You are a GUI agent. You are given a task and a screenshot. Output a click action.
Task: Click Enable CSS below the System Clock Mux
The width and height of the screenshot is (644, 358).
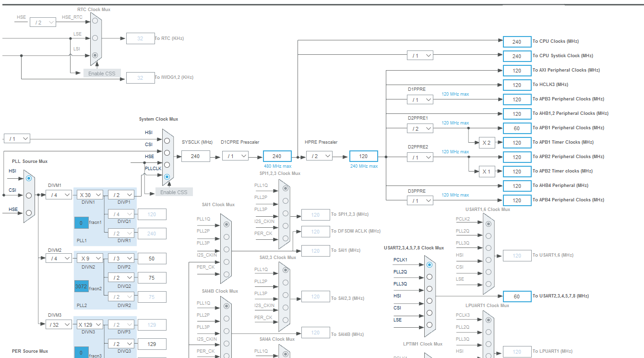coord(175,191)
